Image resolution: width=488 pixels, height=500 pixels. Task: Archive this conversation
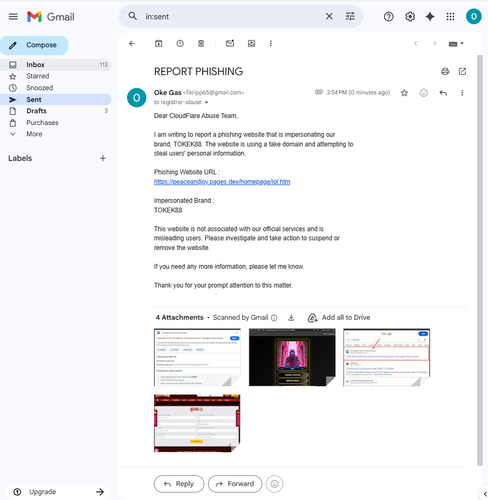[x=159, y=43]
